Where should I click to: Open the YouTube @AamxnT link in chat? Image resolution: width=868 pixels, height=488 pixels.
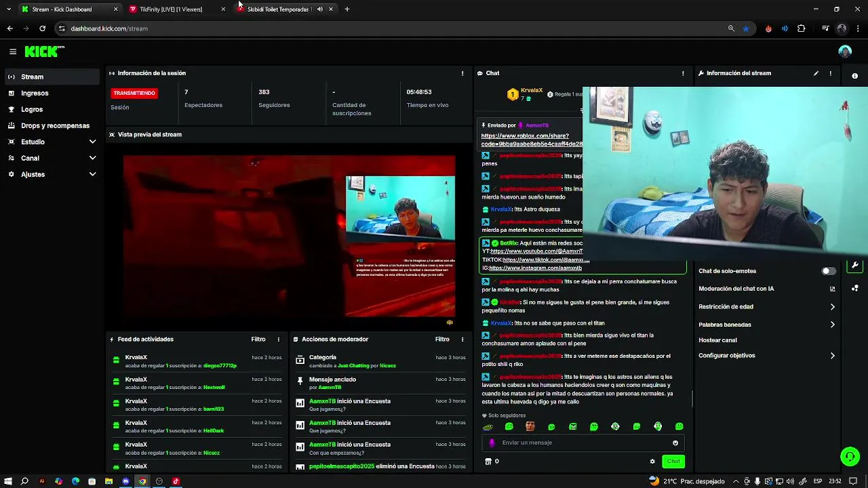click(x=536, y=251)
